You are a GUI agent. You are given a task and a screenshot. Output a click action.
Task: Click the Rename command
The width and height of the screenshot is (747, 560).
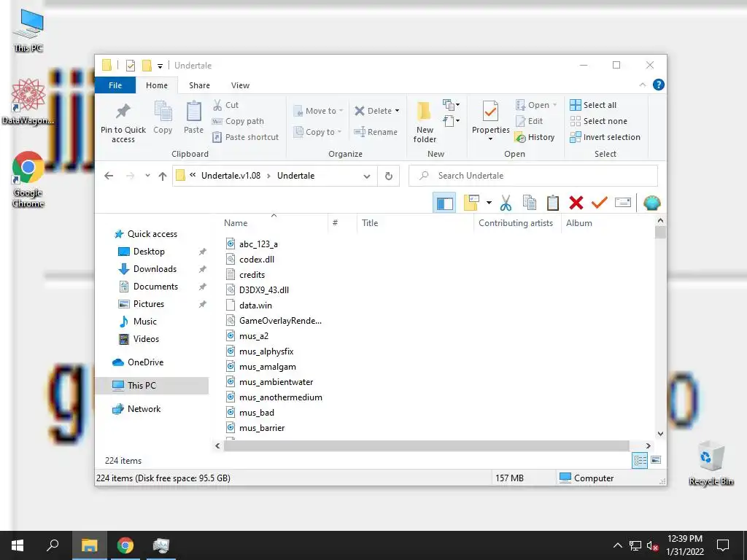376,132
